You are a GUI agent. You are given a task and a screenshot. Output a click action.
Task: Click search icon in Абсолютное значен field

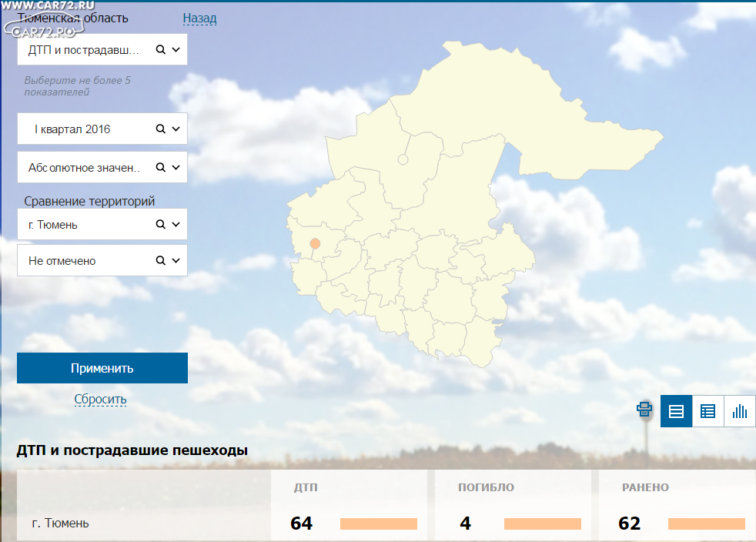point(161,167)
